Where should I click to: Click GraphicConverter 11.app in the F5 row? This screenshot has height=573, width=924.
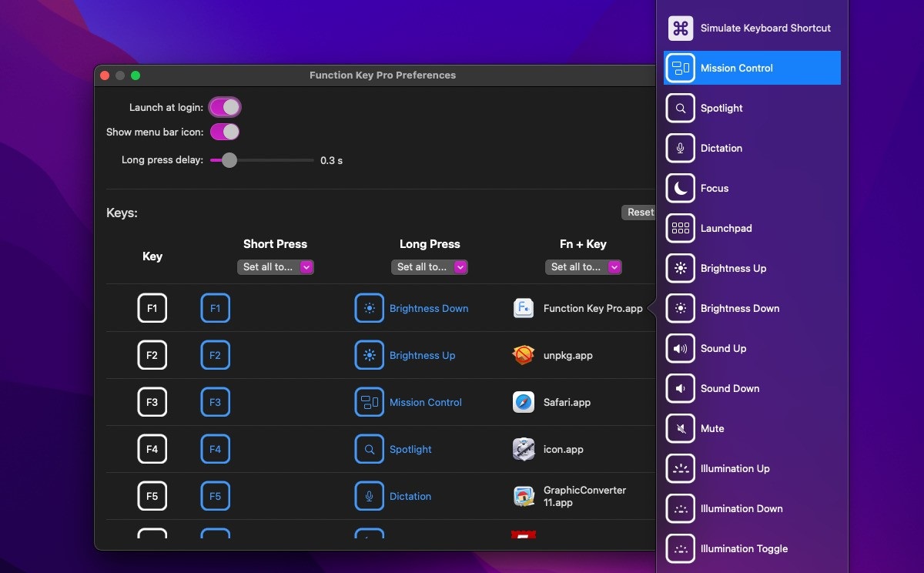570,496
